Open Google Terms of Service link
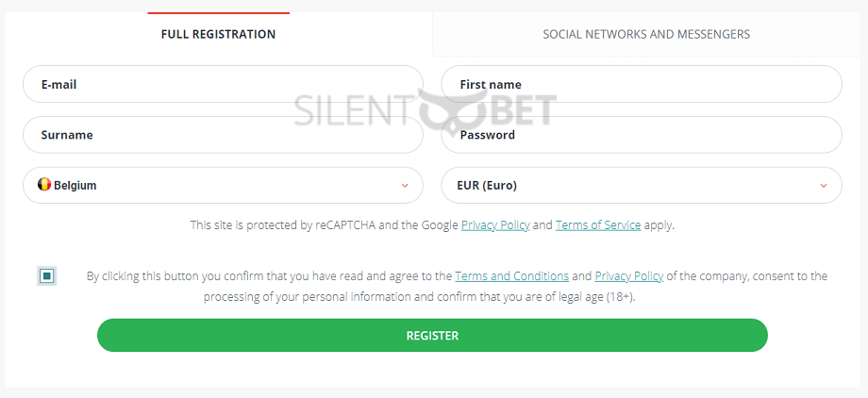The image size is (868, 398). [598, 225]
